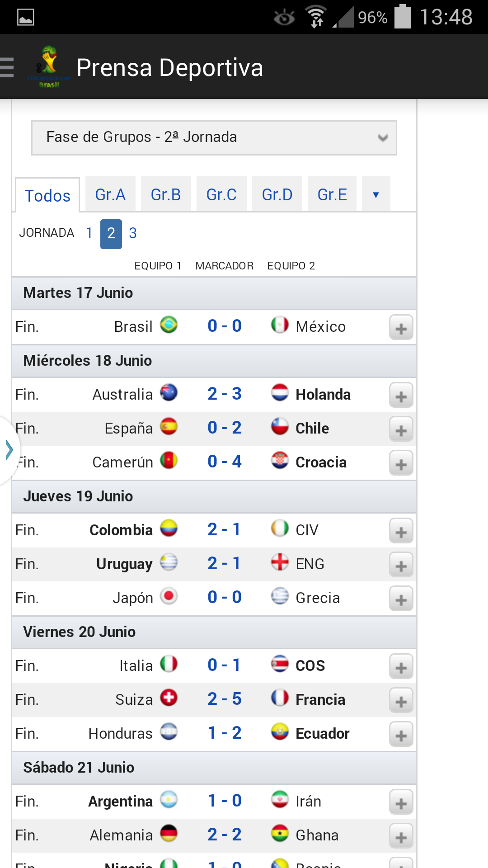Tap the World Cup Brasil app logo
Screen dimensions: 488x868
click(x=49, y=67)
